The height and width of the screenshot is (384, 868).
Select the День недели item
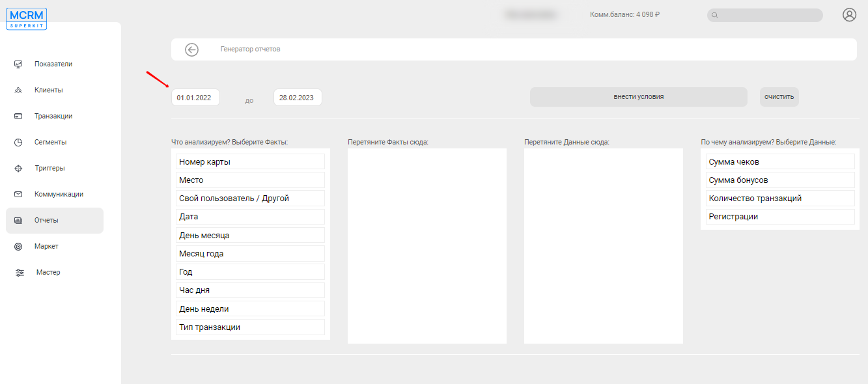[250, 309]
